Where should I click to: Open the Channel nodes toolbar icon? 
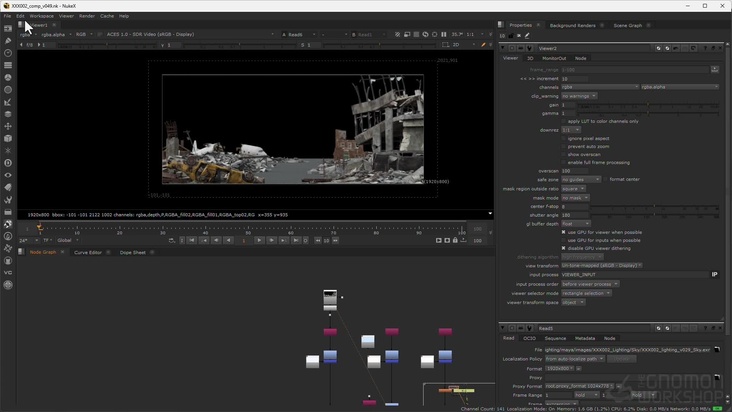tap(8, 65)
